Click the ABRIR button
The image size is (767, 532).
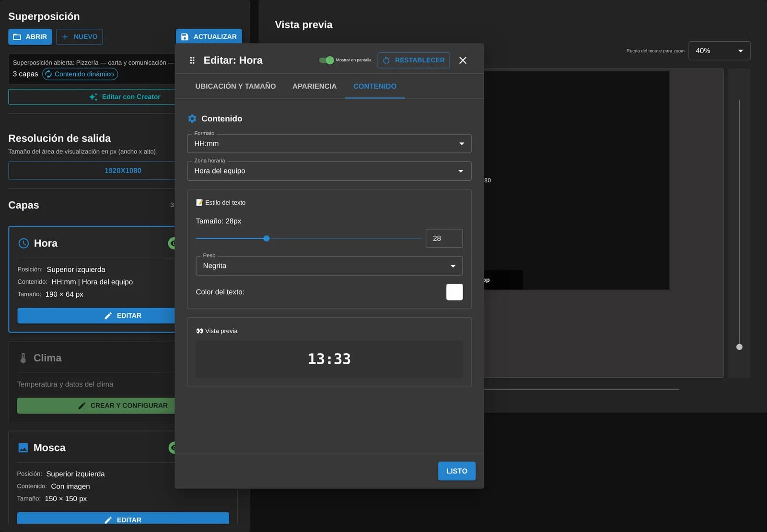(x=30, y=37)
